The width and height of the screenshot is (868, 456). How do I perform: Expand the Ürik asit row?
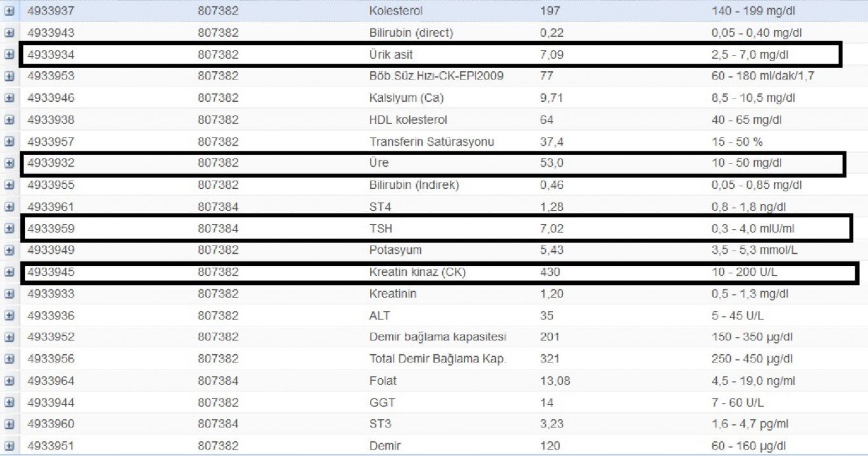[9, 55]
